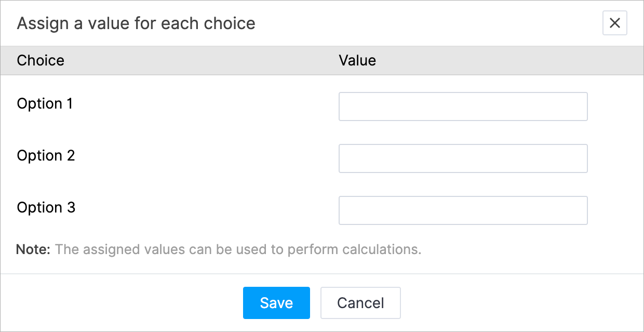Focus the Option 2 value input box

tap(463, 158)
